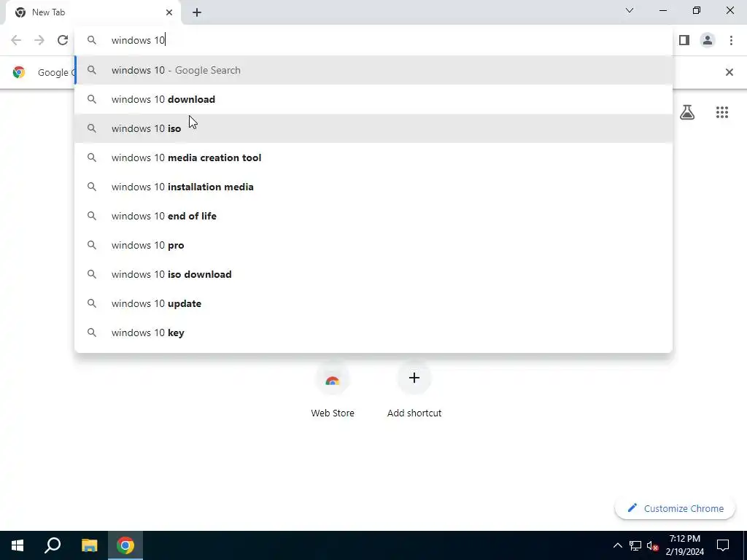Open the Web Store shortcut
Image resolution: width=747 pixels, height=560 pixels.
[x=333, y=391]
